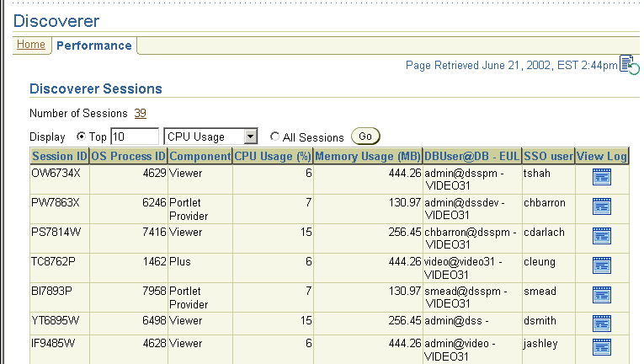The image size is (644, 364).
Task: Click OS process ID 1462
Action: click(x=154, y=261)
